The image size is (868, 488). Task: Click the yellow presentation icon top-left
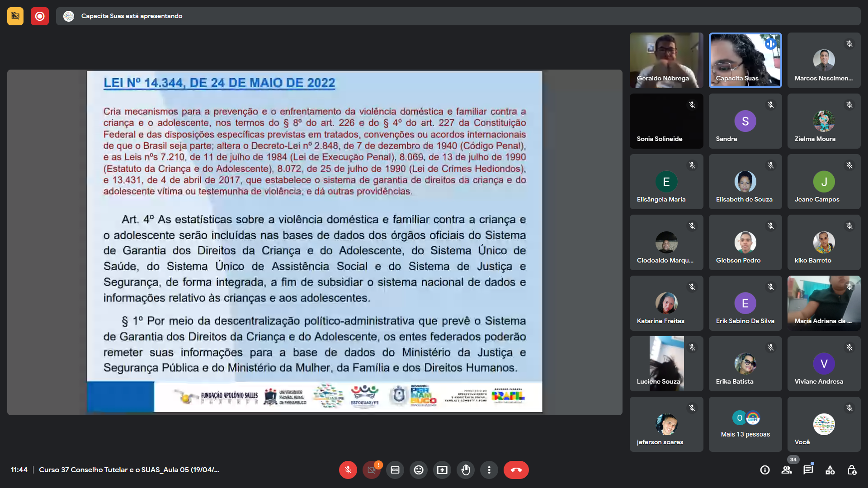tap(15, 16)
